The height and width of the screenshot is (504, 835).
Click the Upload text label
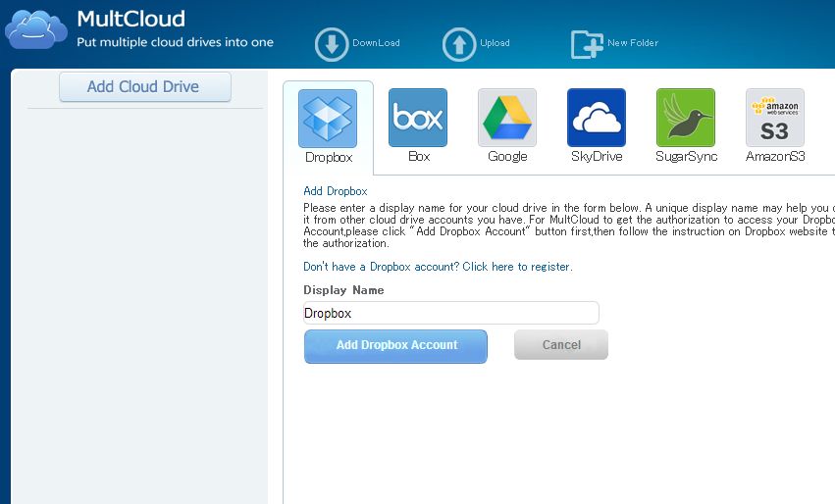tap(495, 43)
